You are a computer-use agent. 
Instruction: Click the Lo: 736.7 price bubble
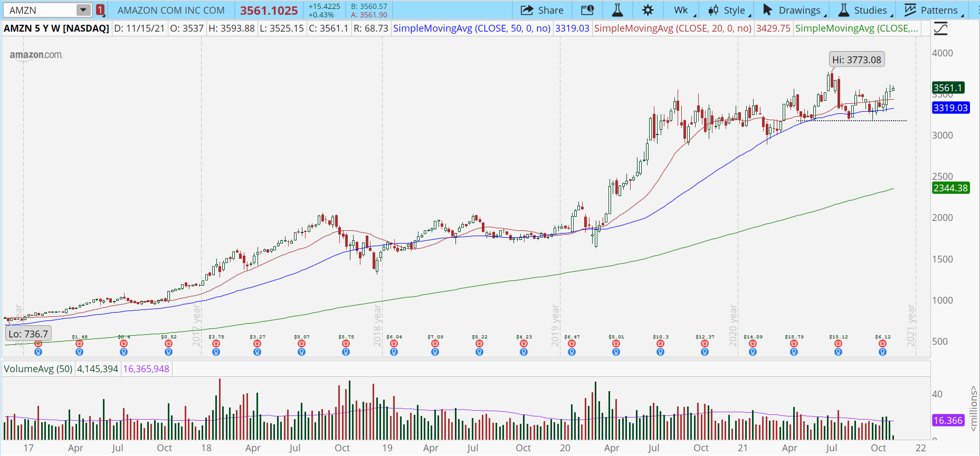coord(28,334)
